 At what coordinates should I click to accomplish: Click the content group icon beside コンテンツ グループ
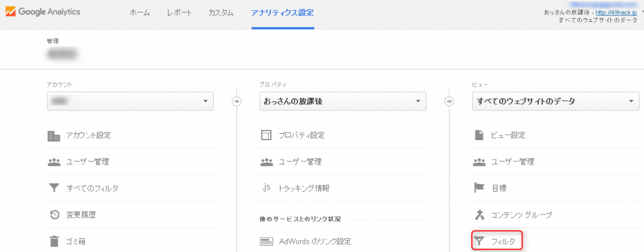coord(479,215)
